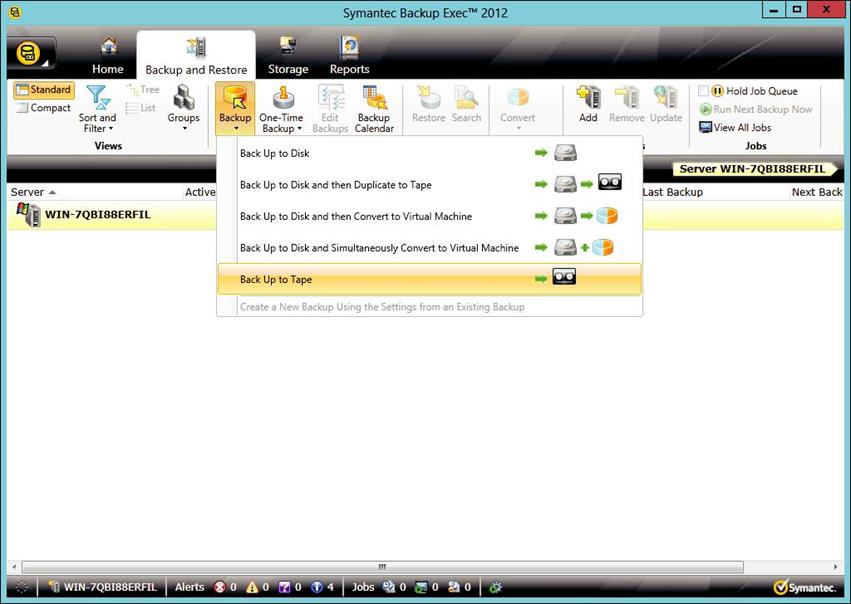Viewport: 851px width, 604px height.
Task: Click the tape icon beside Back Up to Tape
Action: 564,277
